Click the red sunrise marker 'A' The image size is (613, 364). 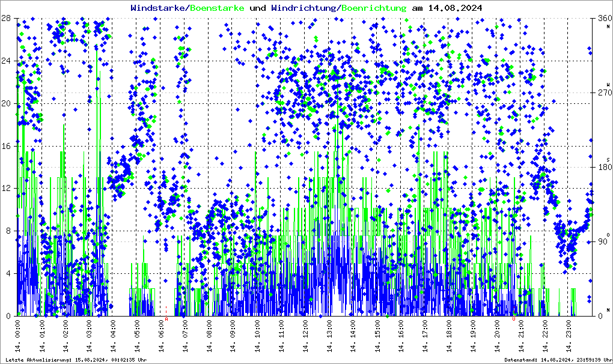click(x=166, y=319)
